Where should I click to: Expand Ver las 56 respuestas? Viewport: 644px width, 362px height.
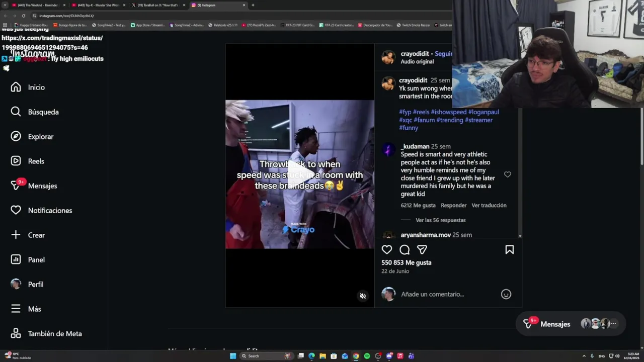tap(440, 220)
